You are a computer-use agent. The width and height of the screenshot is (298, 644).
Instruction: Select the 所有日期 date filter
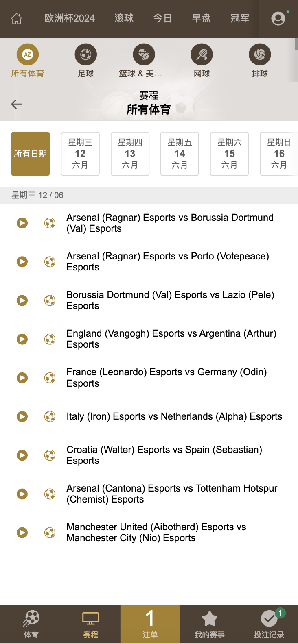pos(31,154)
